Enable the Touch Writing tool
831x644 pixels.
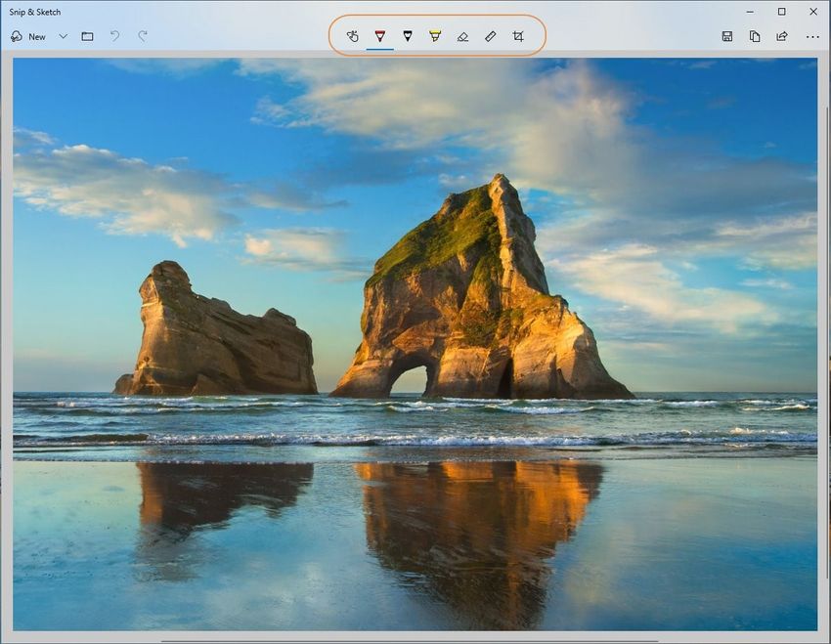[352, 36]
